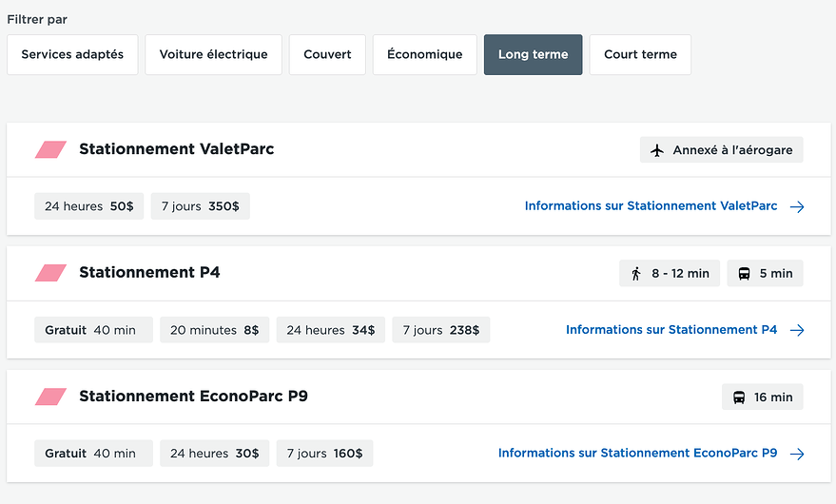Click the 8 - 12 min walking time text

pos(680,274)
